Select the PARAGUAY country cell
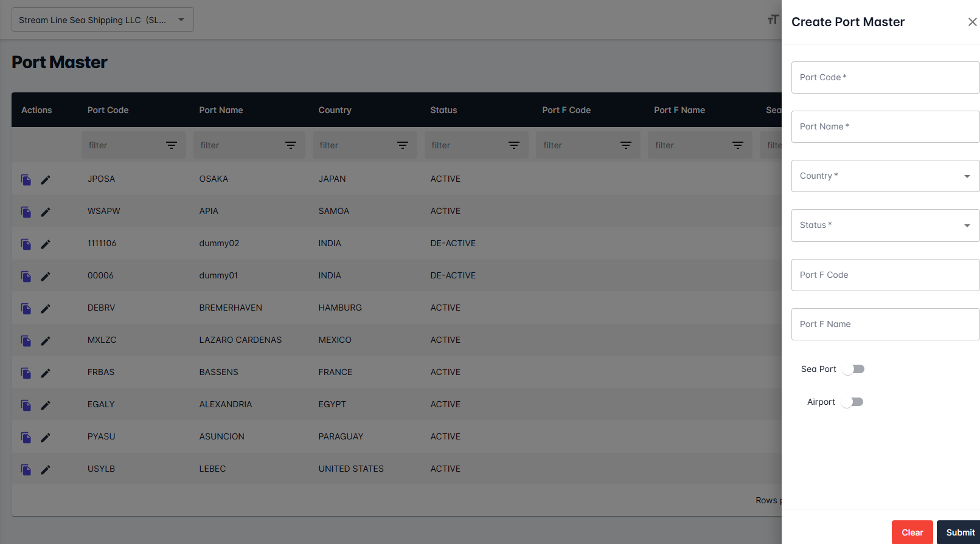This screenshot has width=980, height=544. click(341, 436)
